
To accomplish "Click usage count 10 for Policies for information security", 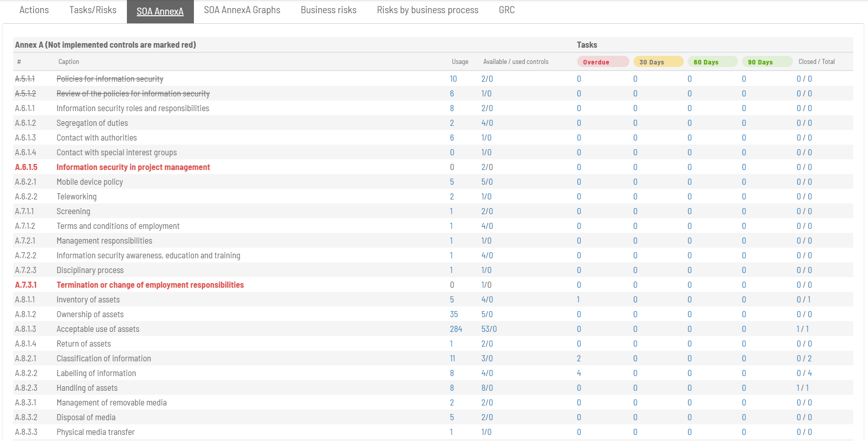I will 453,79.
